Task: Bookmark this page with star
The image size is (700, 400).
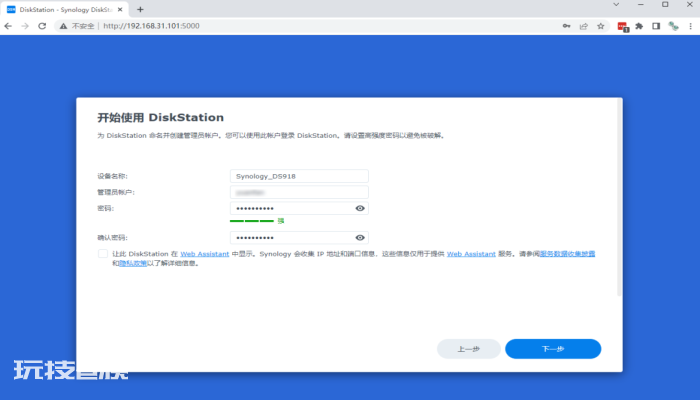Action: (601, 26)
